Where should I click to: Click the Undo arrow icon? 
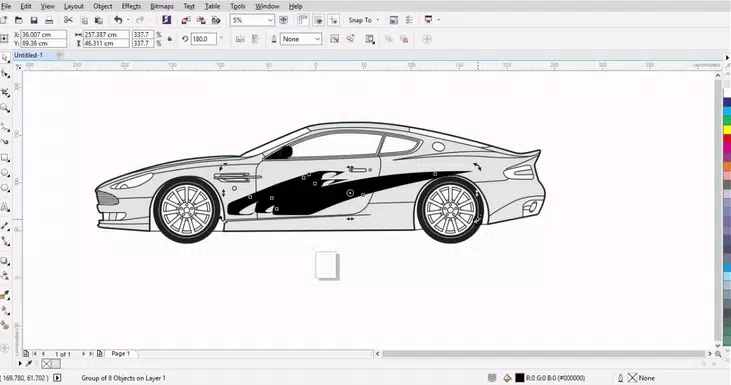pyautogui.click(x=118, y=20)
